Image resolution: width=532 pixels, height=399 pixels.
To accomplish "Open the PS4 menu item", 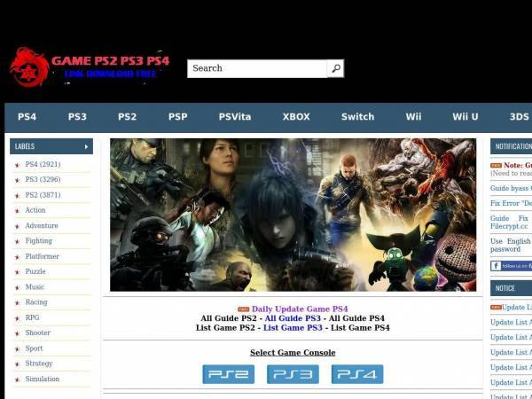I will point(27,117).
